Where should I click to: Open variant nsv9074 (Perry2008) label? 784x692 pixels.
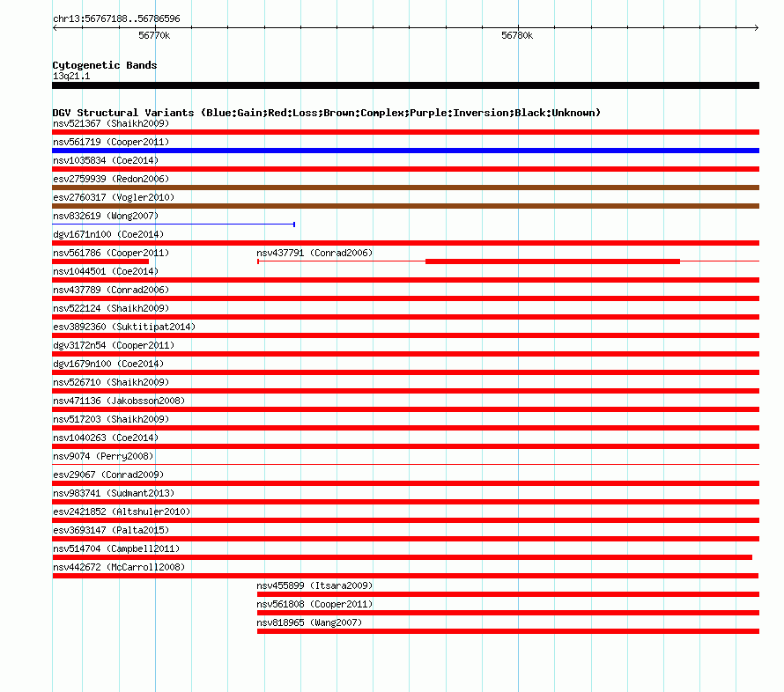[103, 456]
